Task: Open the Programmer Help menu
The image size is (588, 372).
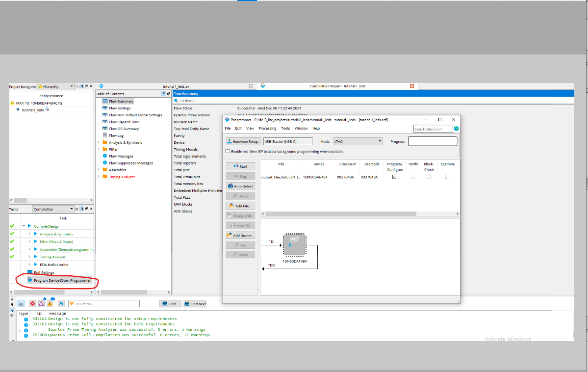Action: (316, 129)
